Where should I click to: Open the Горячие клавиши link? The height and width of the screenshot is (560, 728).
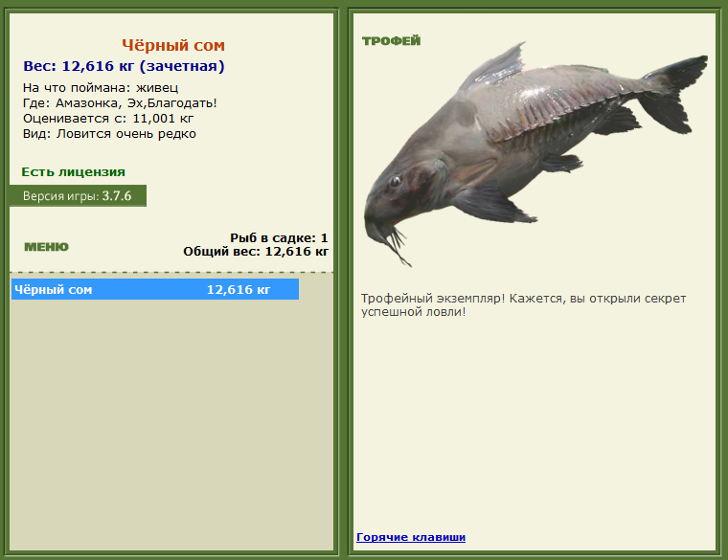click(411, 537)
